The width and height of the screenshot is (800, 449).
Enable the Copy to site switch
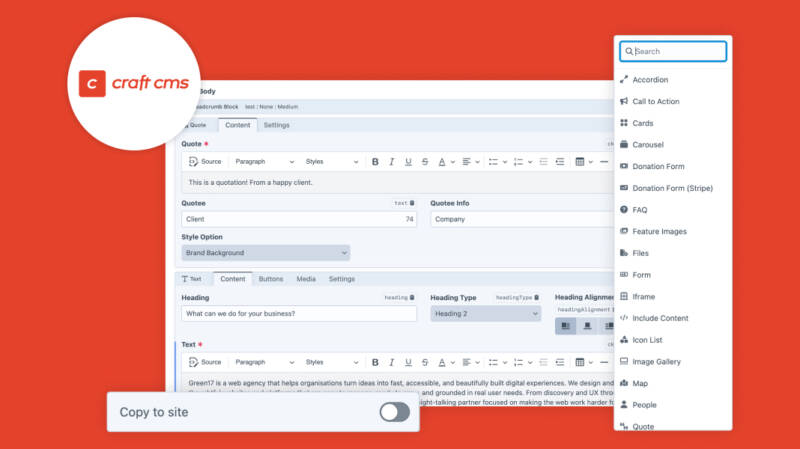click(394, 412)
